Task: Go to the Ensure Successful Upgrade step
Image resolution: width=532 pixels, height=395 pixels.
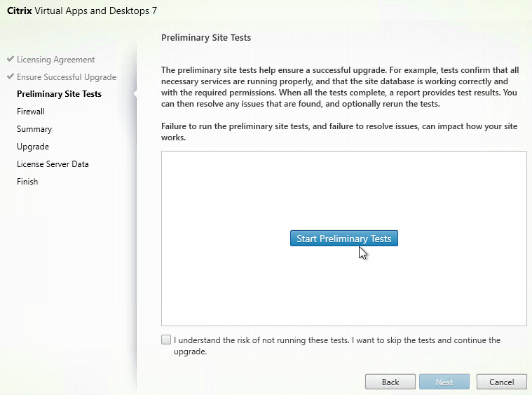Action: pyautogui.click(x=66, y=77)
